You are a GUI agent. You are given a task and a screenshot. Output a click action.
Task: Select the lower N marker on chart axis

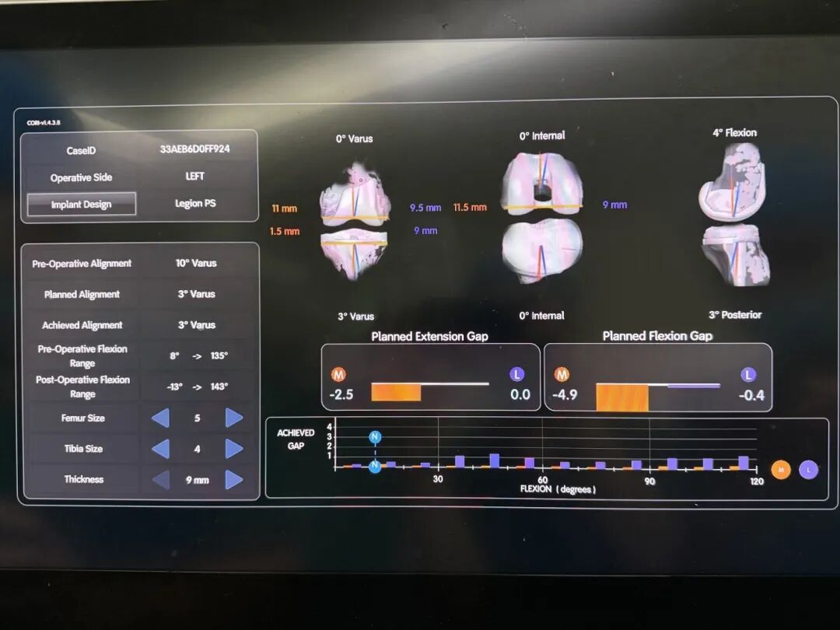(375, 466)
